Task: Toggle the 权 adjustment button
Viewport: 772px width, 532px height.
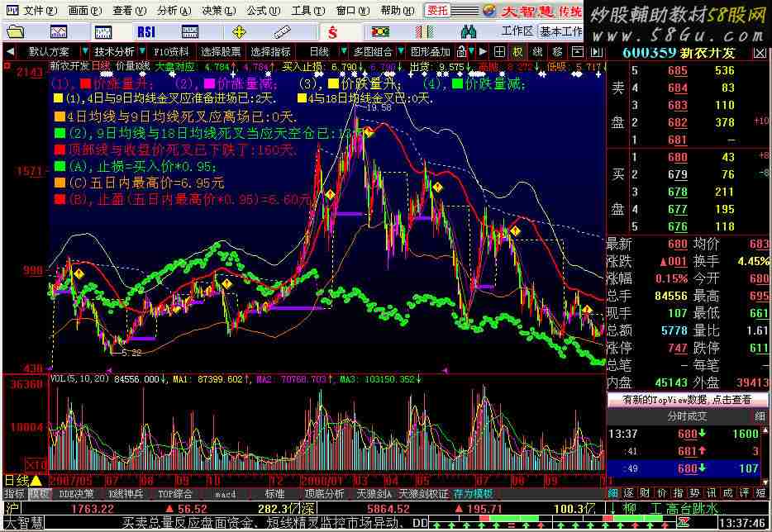Action: tap(518, 52)
